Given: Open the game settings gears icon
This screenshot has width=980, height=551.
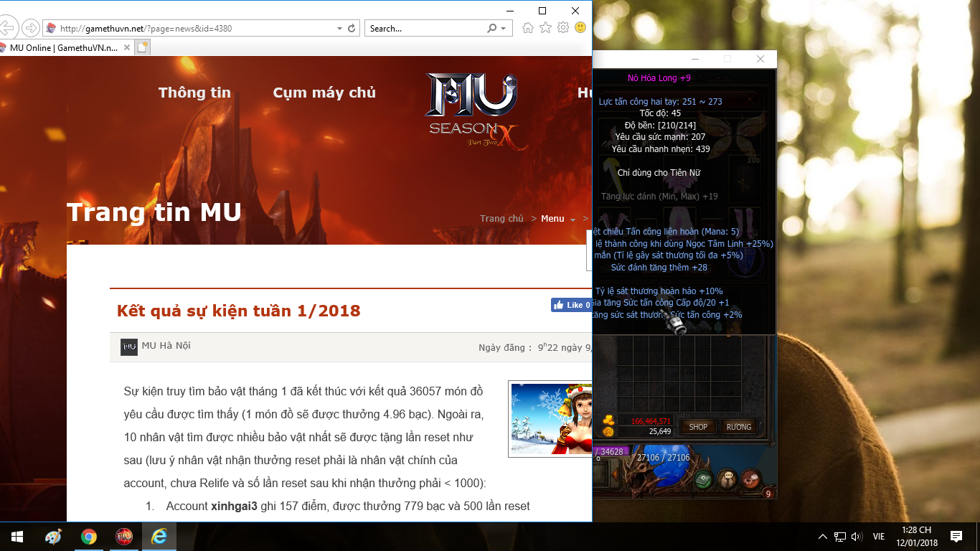Looking at the screenshot, I should 750,478.
